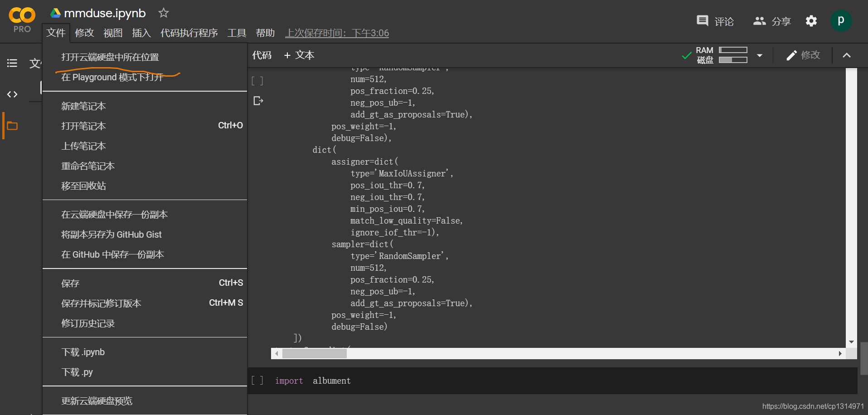Open the account avatar 'p'

pos(841,21)
